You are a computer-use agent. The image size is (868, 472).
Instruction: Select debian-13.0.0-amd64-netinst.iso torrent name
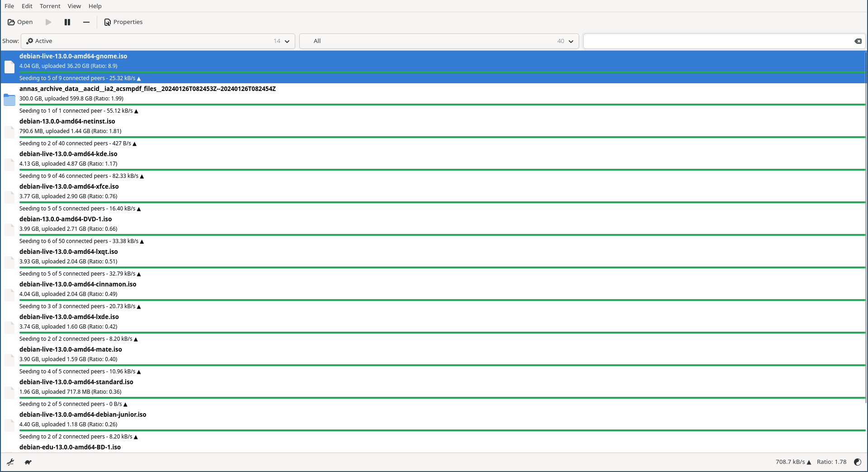coord(67,121)
